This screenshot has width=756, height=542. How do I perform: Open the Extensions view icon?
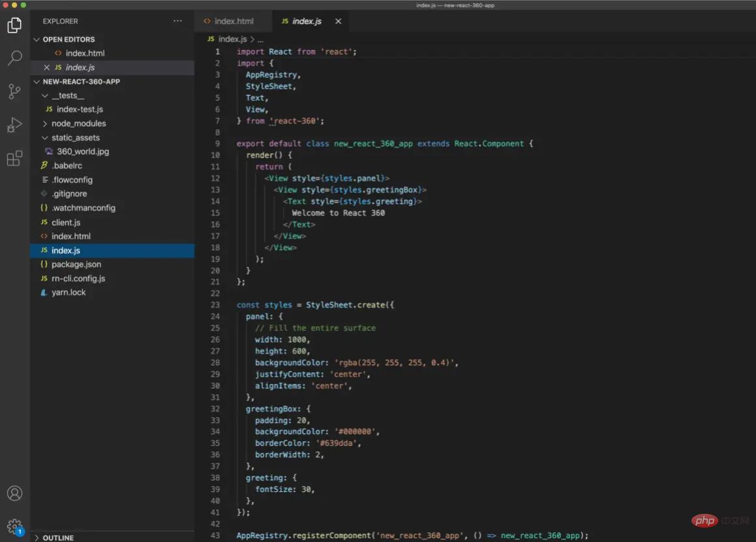14,158
